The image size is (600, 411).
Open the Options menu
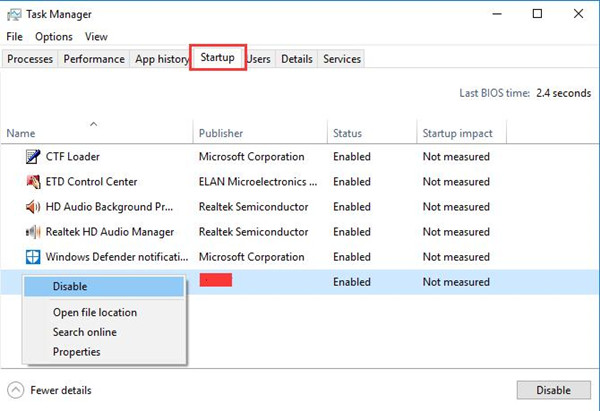point(54,37)
